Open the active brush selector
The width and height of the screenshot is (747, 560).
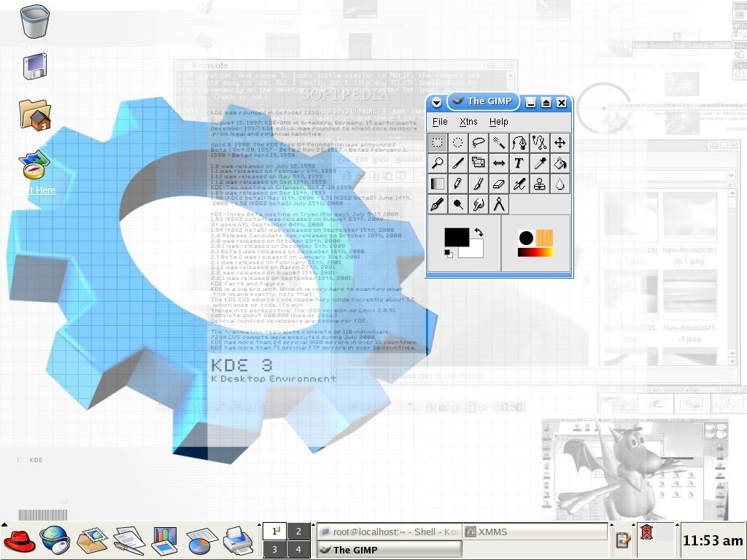526,238
